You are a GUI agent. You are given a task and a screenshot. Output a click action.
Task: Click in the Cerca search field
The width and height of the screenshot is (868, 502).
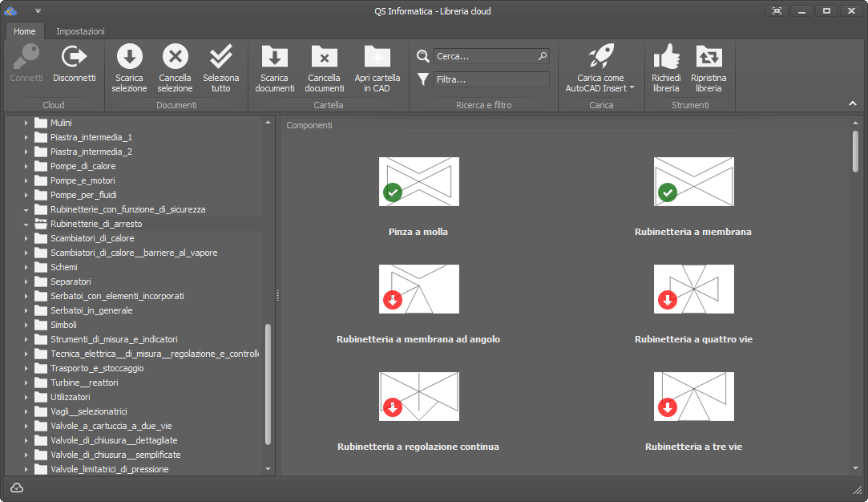point(486,56)
